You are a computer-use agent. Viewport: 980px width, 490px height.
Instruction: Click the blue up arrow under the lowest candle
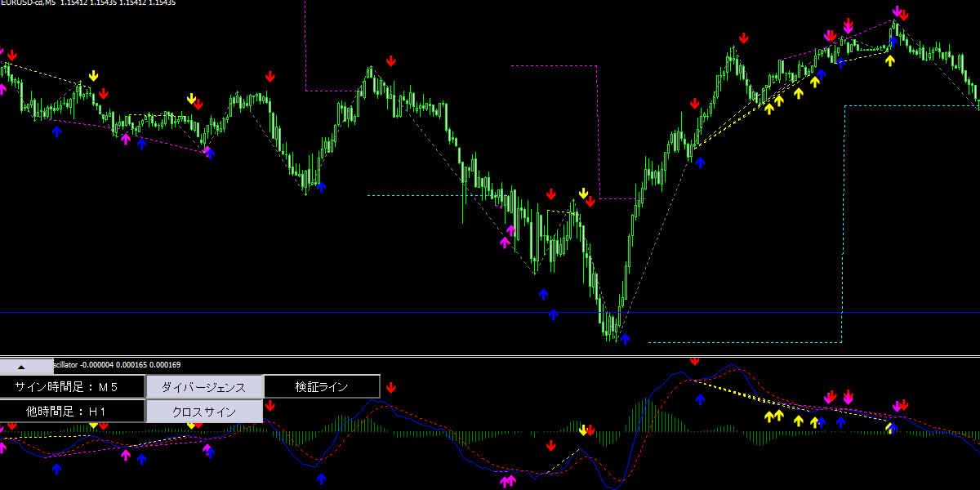[x=625, y=339]
